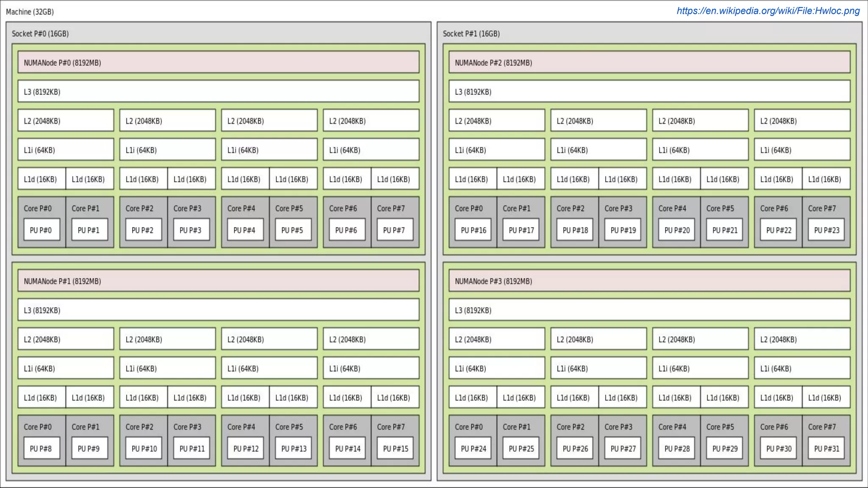Select the NUMANode P#3 (8192MB) bar
868x488 pixels.
pos(649,281)
